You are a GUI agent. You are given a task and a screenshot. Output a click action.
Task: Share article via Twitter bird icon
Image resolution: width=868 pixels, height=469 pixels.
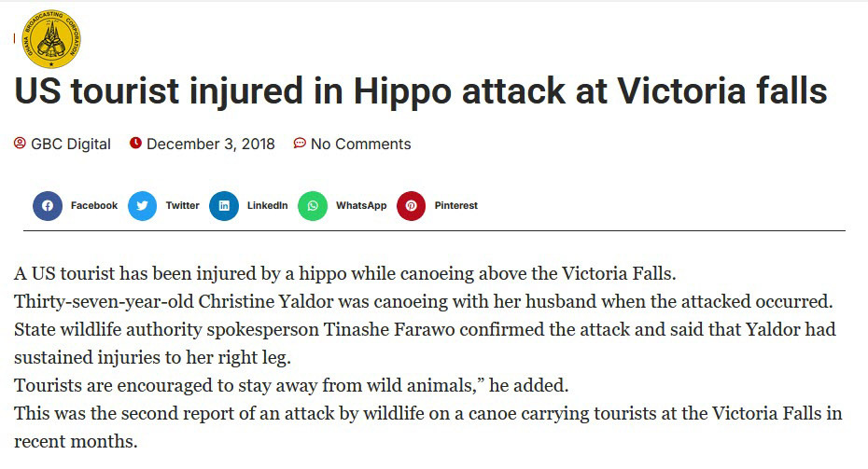tap(142, 206)
